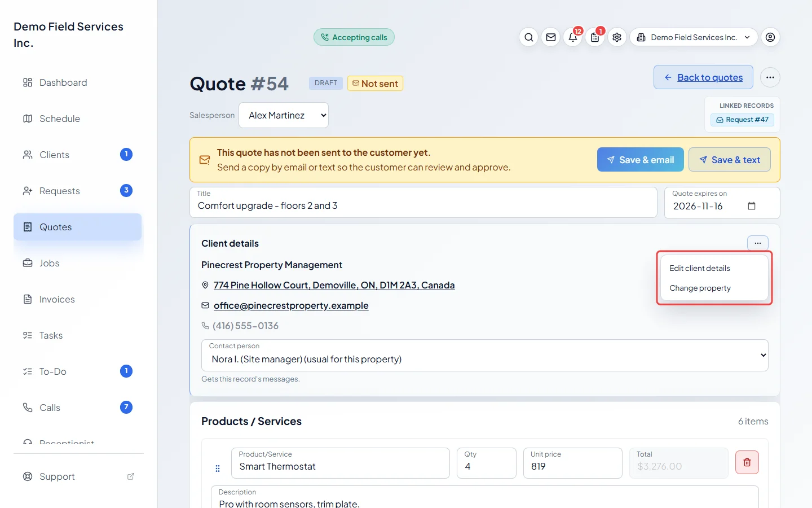Open the property address link
This screenshot has height=508, width=812.
tap(334, 285)
